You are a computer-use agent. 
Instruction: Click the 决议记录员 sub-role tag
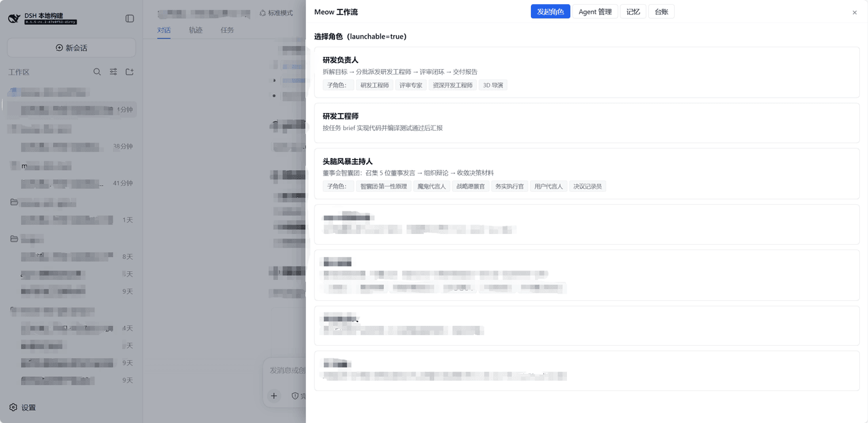587,186
